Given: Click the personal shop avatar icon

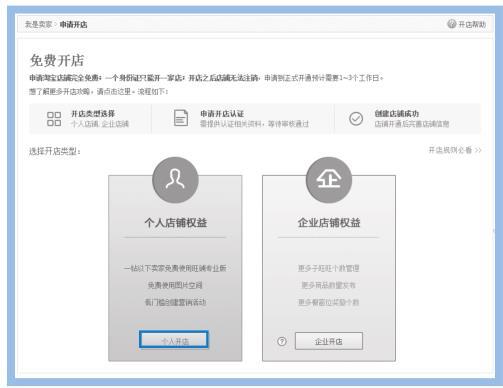Looking at the screenshot, I should pyautogui.click(x=175, y=180).
